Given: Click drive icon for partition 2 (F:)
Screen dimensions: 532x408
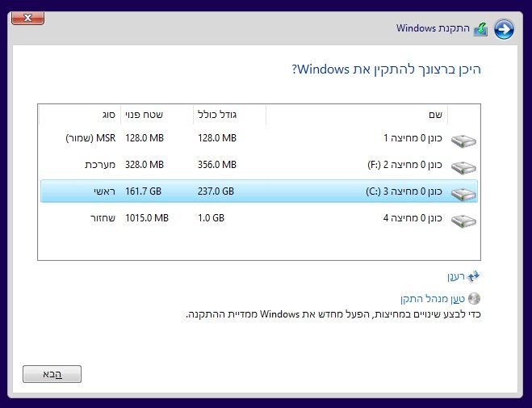Looking at the screenshot, I should coord(463,167).
